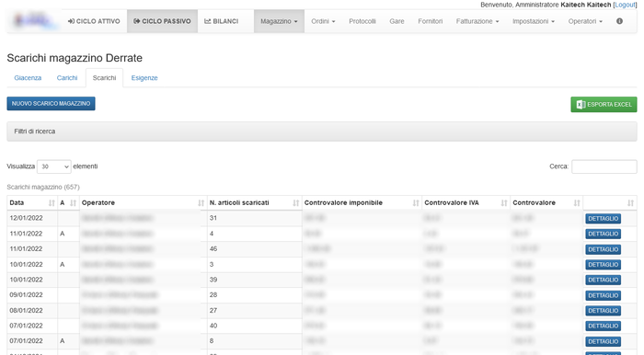Click the Kaitech Kaitech user name
The width and height of the screenshot is (644, 355).
586,5
